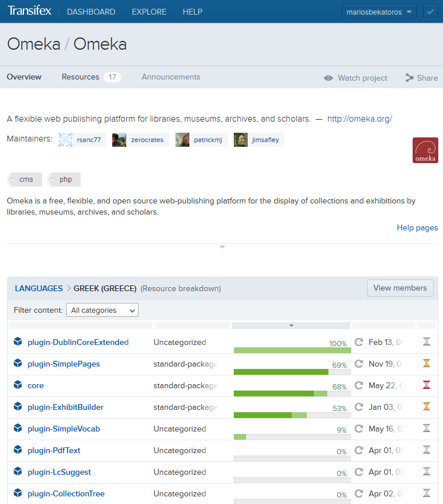The width and height of the screenshot is (443, 504).
Task: Switch to the Overview tab
Action: tap(24, 77)
